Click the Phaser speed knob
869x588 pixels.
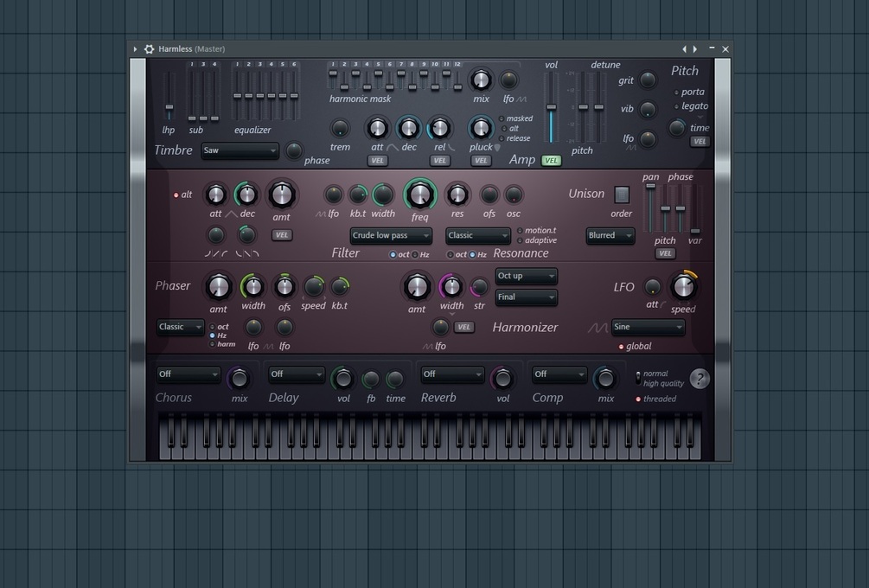coord(314,286)
